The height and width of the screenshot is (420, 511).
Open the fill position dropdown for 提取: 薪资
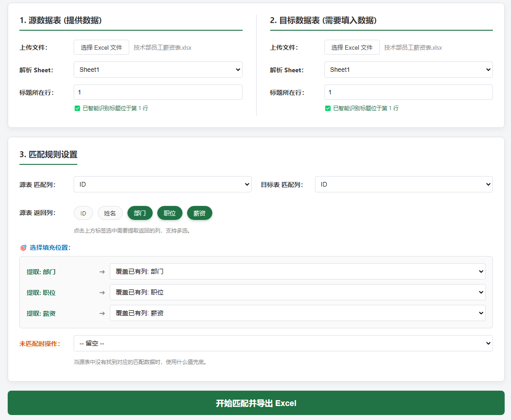pos(297,313)
